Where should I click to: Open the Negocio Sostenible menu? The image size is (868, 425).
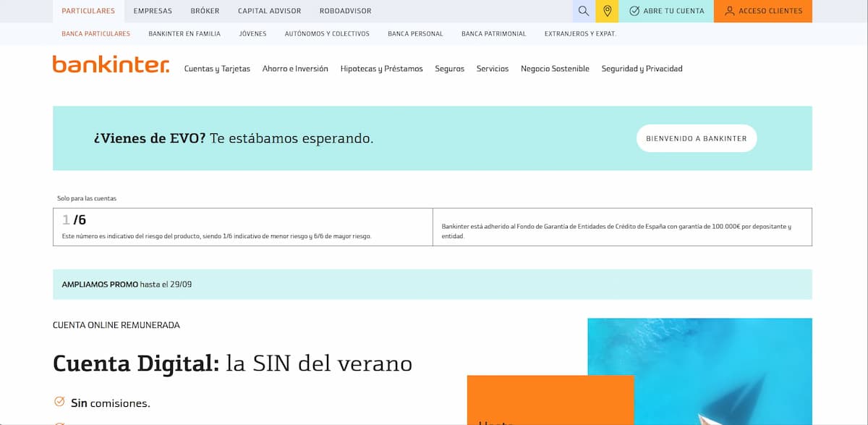pyautogui.click(x=555, y=69)
